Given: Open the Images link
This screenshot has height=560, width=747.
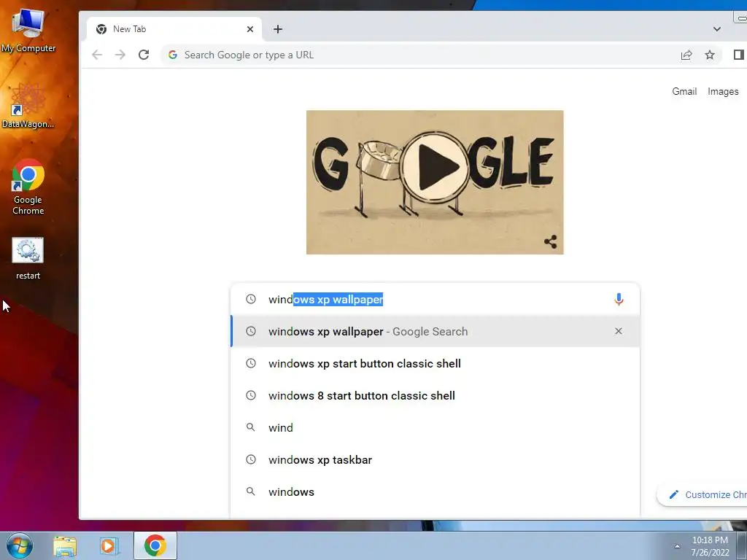Looking at the screenshot, I should [x=723, y=91].
